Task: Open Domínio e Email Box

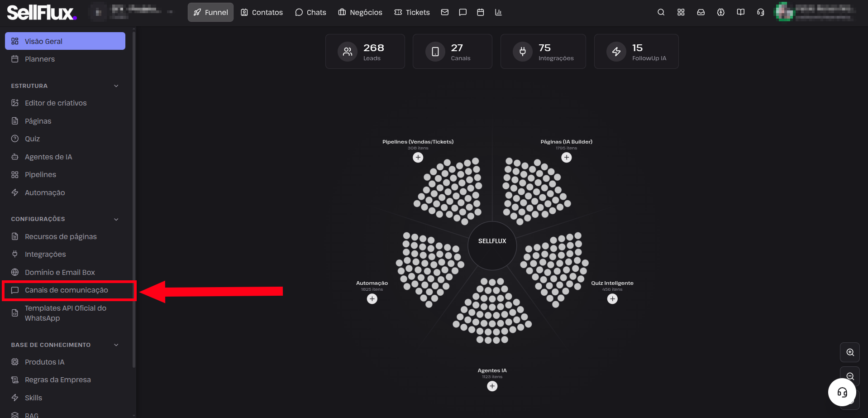Action: click(65, 272)
